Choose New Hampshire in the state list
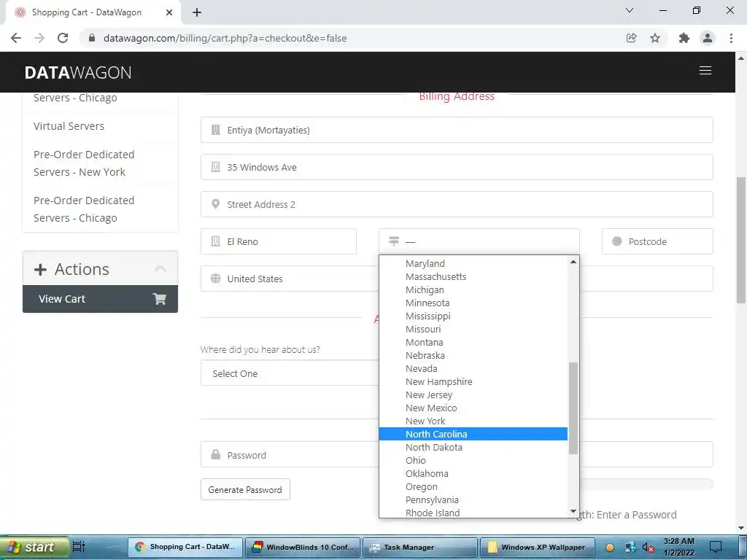Image resolution: width=747 pixels, height=560 pixels. (473, 382)
